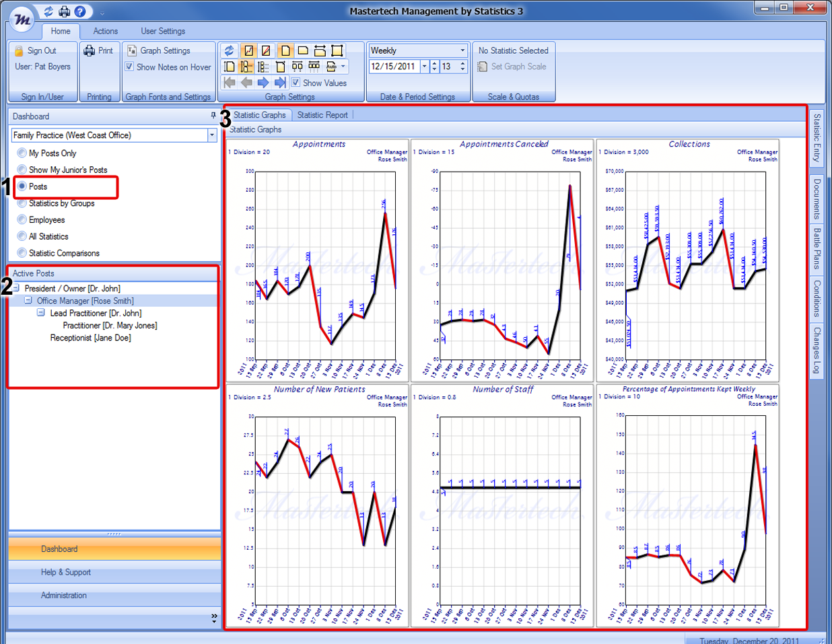Toggle the Show Values checkbox
Viewport: 832px width, 644px height.
pos(296,83)
